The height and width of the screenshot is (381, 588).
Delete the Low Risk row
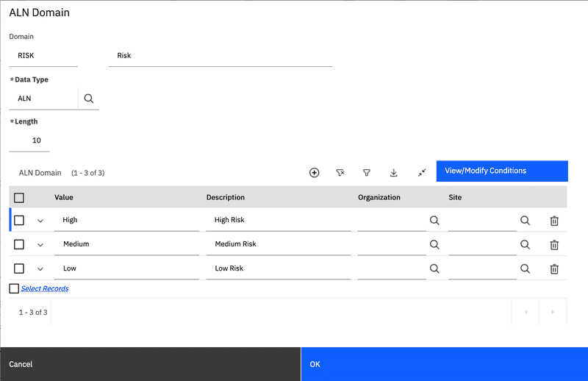point(554,268)
